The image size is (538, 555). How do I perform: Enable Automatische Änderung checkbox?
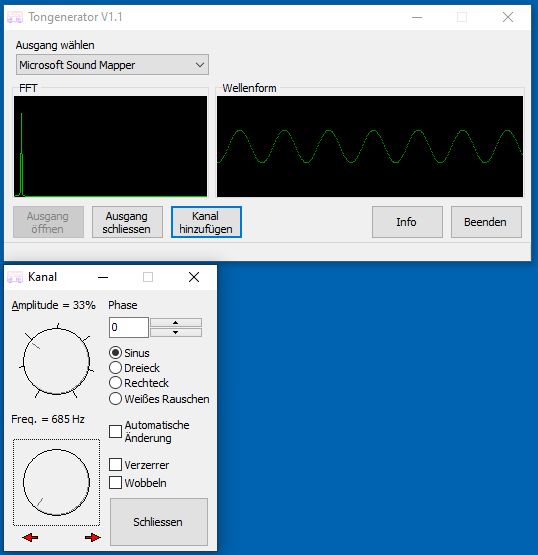coord(115,431)
